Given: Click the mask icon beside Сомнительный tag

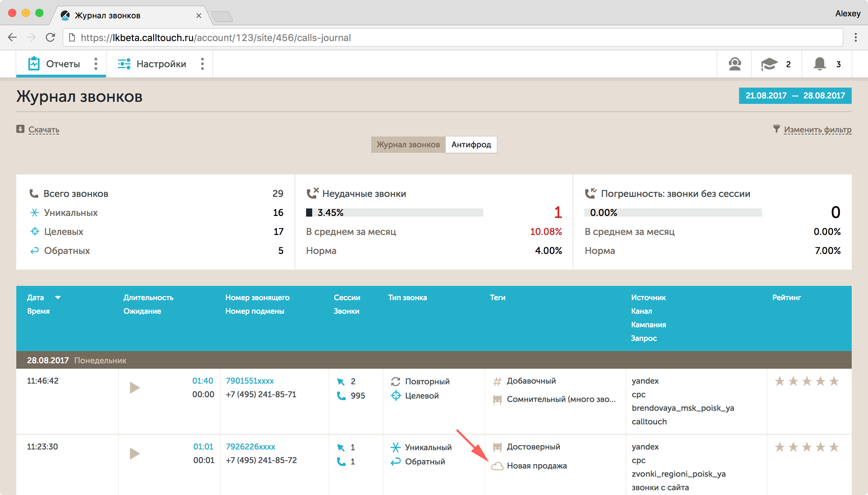Looking at the screenshot, I should (497, 400).
